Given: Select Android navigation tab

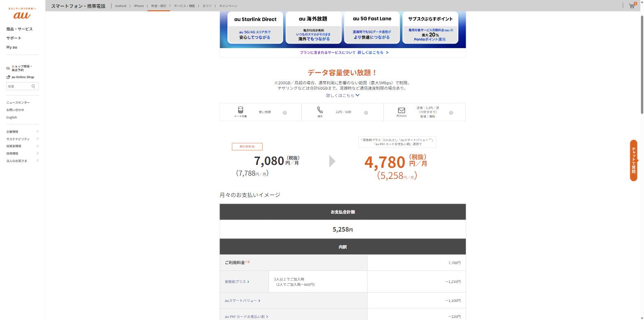Looking at the screenshot, I should 121,6.
